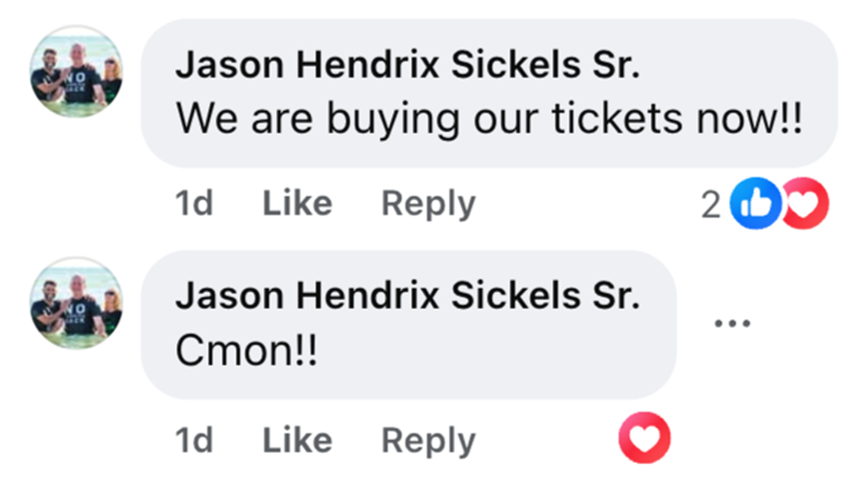Click blank space right of first author name
This screenshot has height=480, width=868.
click(x=735, y=65)
